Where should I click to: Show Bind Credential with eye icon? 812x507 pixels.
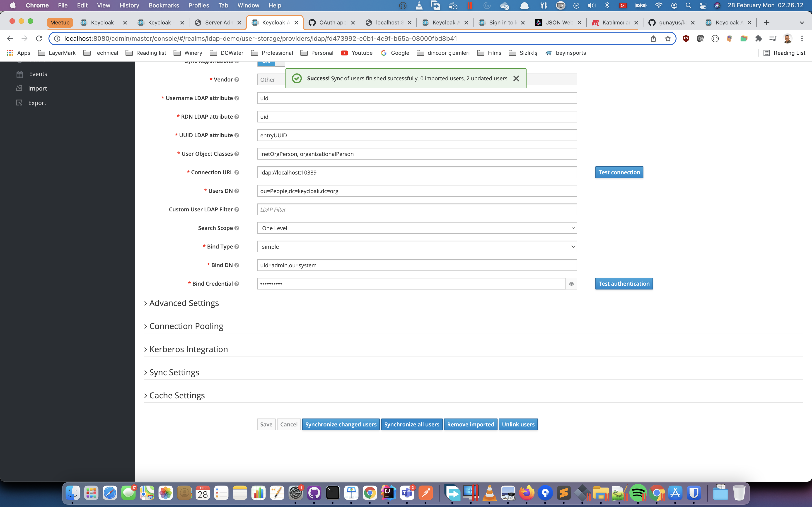571,284
